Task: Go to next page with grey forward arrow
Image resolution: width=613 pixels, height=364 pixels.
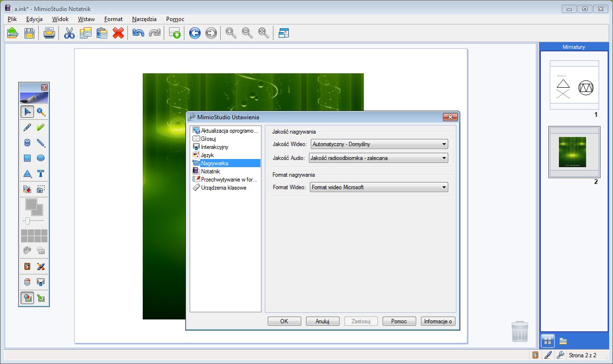Action: (211, 33)
